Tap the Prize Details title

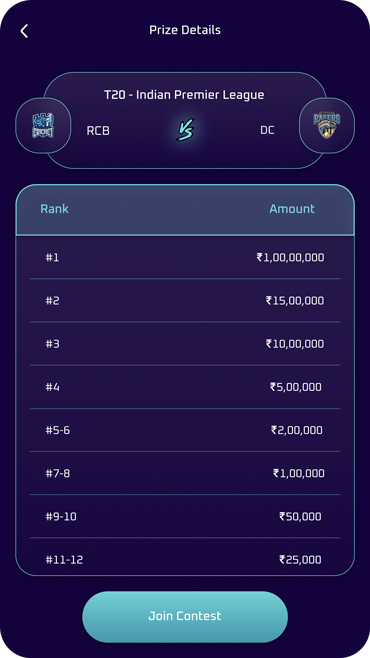pos(185,30)
